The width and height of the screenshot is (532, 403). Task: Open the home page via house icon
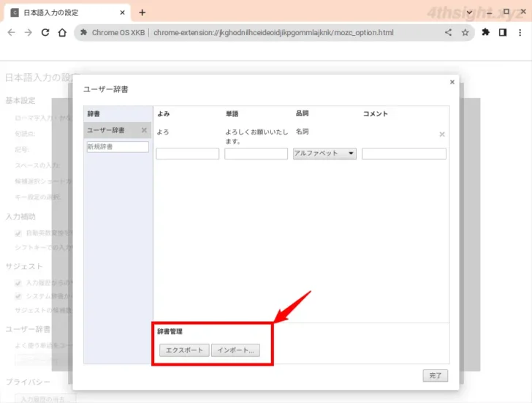click(x=62, y=32)
